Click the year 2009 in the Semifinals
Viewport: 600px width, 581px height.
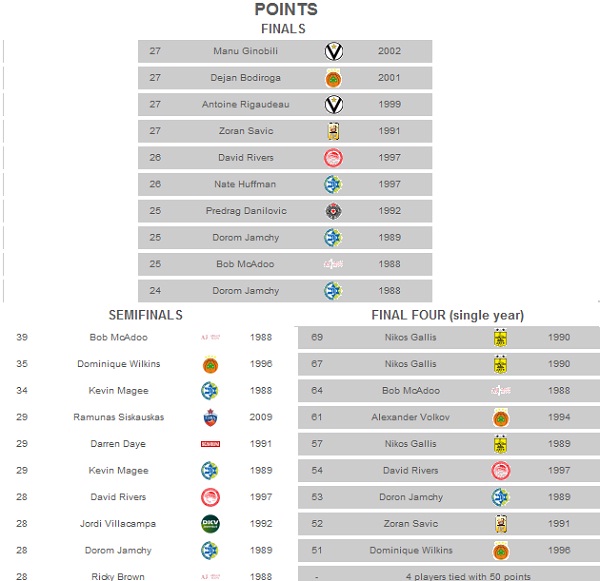click(x=262, y=417)
